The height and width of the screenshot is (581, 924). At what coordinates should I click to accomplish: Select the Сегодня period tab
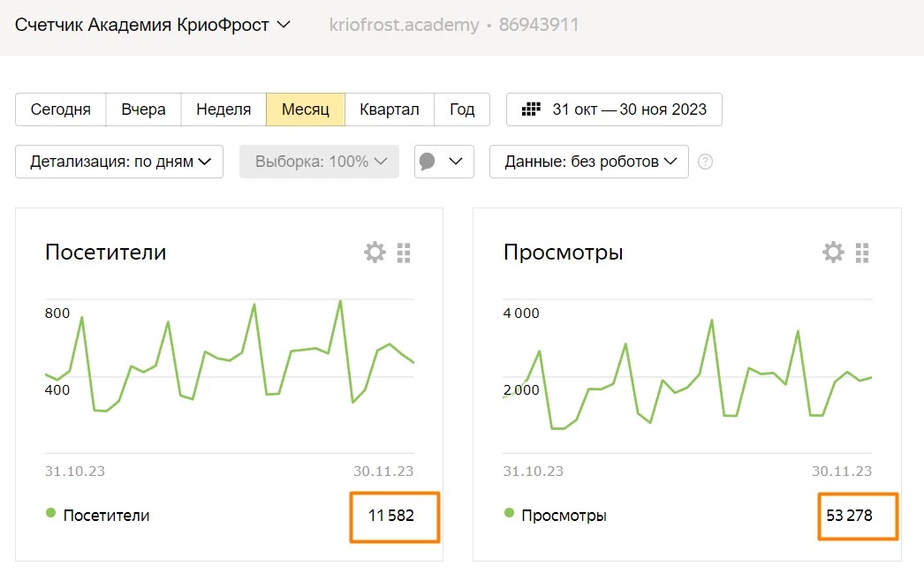[61, 109]
